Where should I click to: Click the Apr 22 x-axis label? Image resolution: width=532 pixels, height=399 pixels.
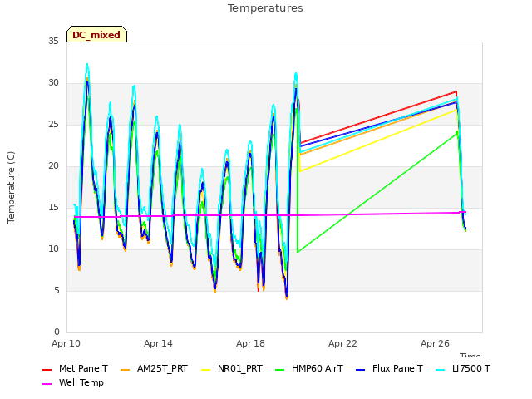point(342,343)
